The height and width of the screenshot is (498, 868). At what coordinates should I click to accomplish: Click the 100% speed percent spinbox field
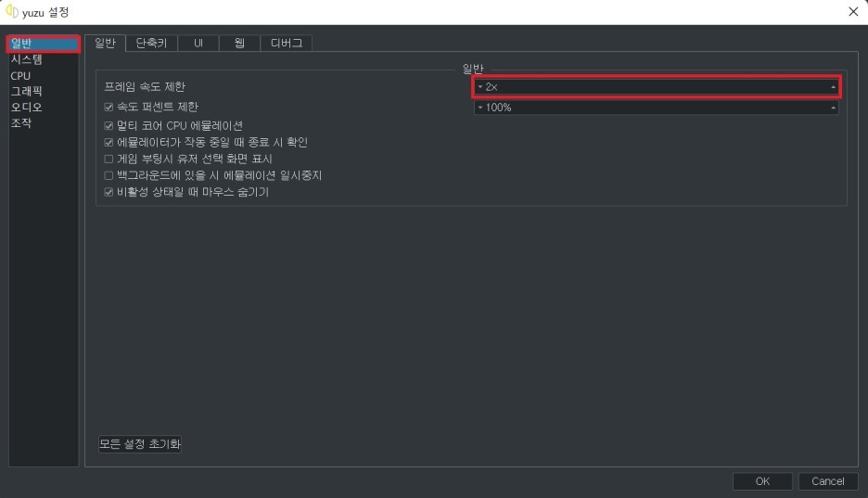pos(657,108)
